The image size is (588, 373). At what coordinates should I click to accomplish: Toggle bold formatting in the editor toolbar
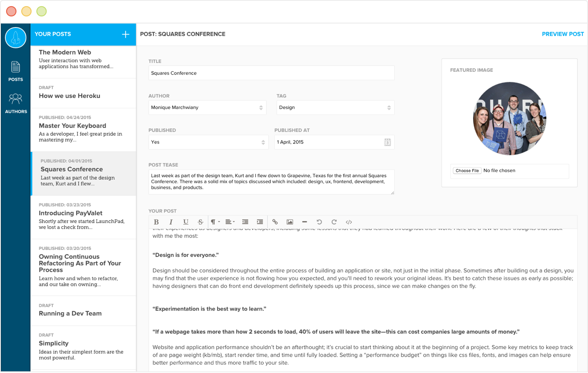click(x=156, y=222)
